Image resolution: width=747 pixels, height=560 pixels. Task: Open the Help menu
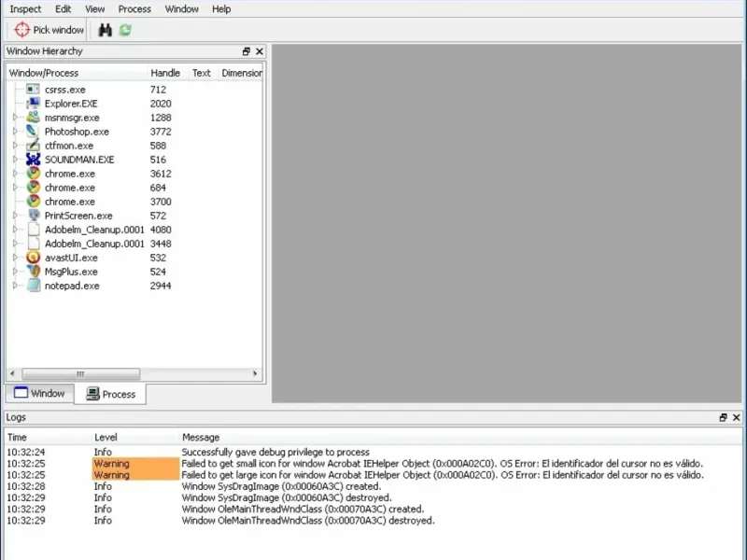point(221,9)
